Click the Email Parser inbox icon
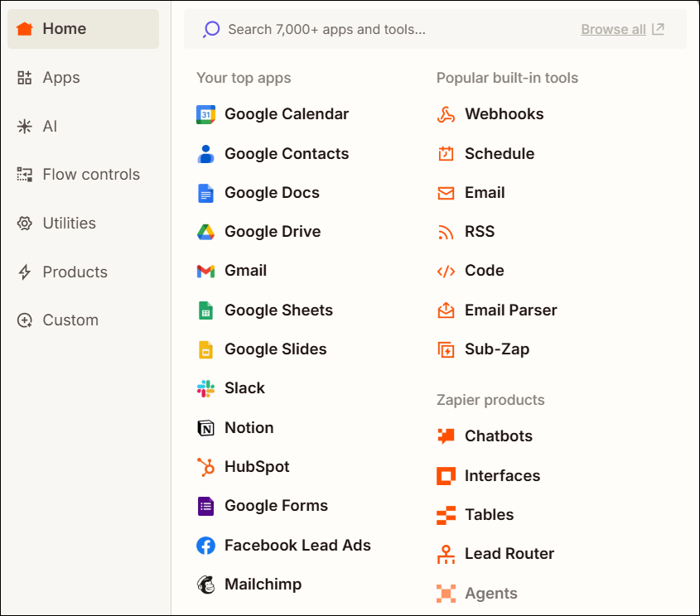Screen dimensions: 700x616 (446, 310)
